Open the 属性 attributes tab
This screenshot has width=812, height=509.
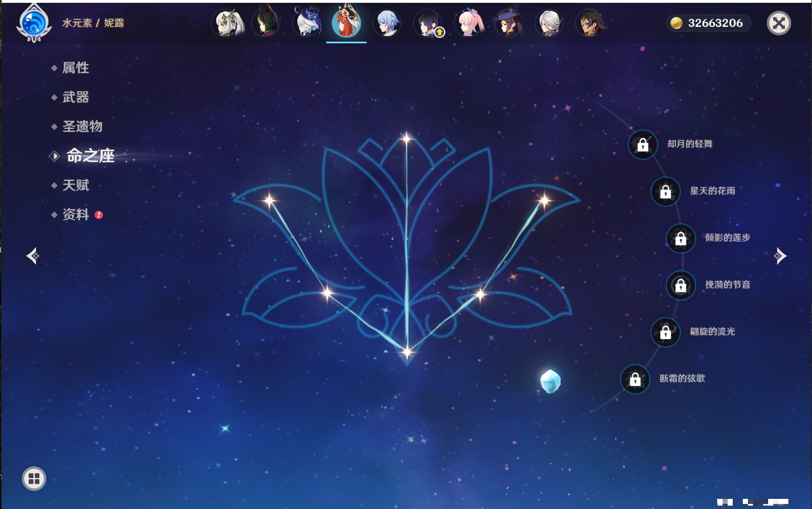click(x=75, y=68)
